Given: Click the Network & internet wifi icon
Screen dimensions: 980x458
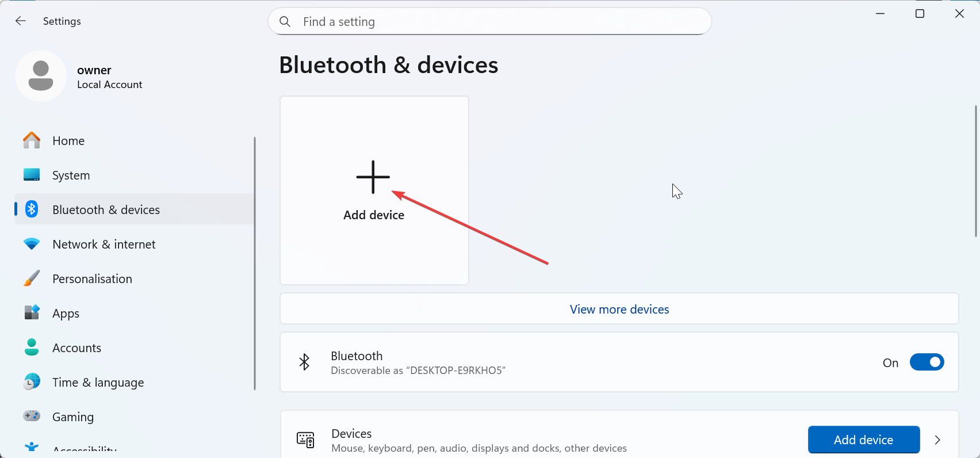Looking at the screenshot, I should click(32, 244).
